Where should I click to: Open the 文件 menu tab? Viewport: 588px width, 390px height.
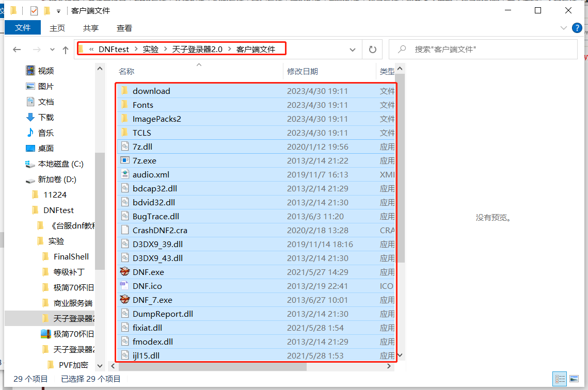tap(23, 28)
